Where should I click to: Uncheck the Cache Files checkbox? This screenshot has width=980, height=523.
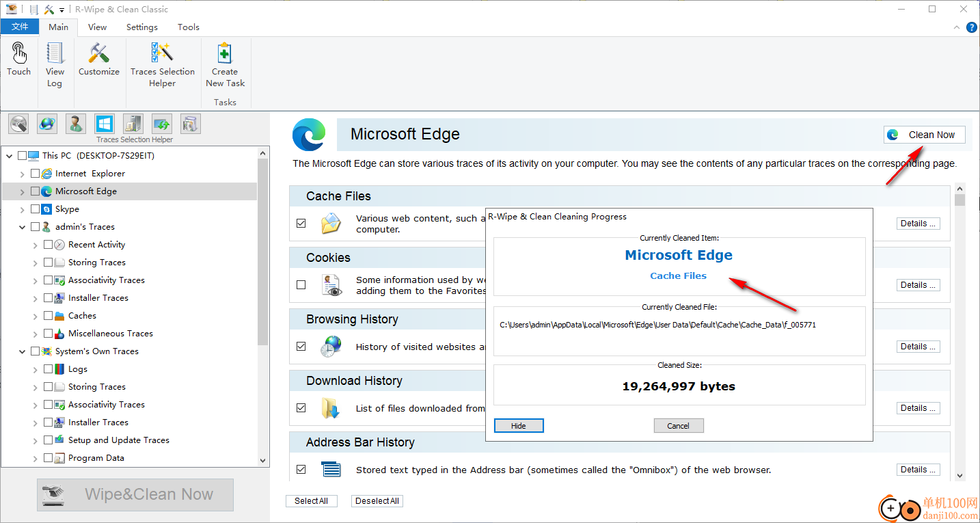tap(301, 223)
